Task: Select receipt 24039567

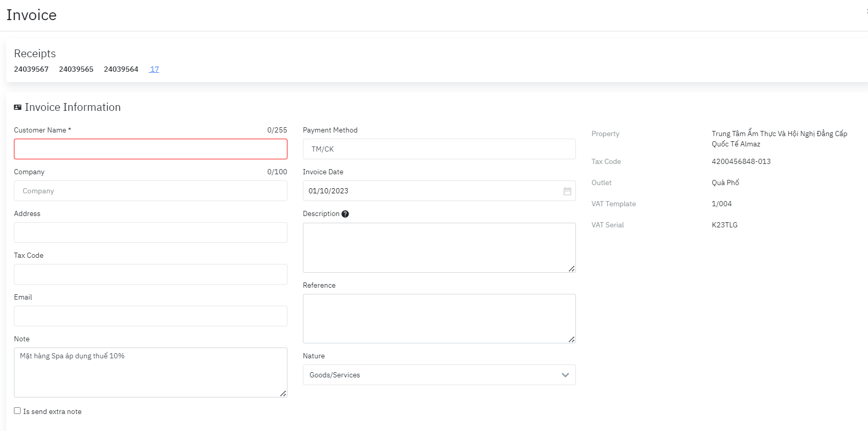Action: coord(31,69)
